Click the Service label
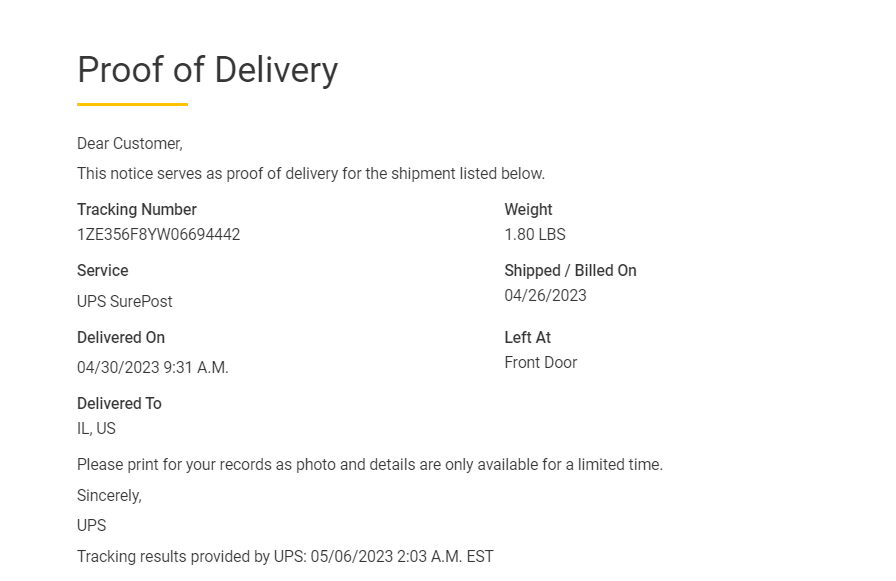Screen dimensions: 896x581 pyautogui.click(x=103, y=271)
